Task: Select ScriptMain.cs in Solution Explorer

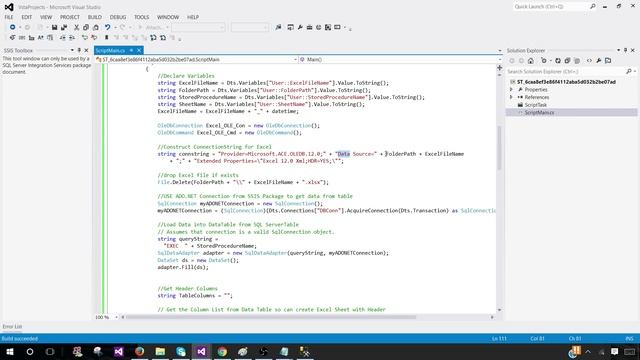Action: click(539, 112)
